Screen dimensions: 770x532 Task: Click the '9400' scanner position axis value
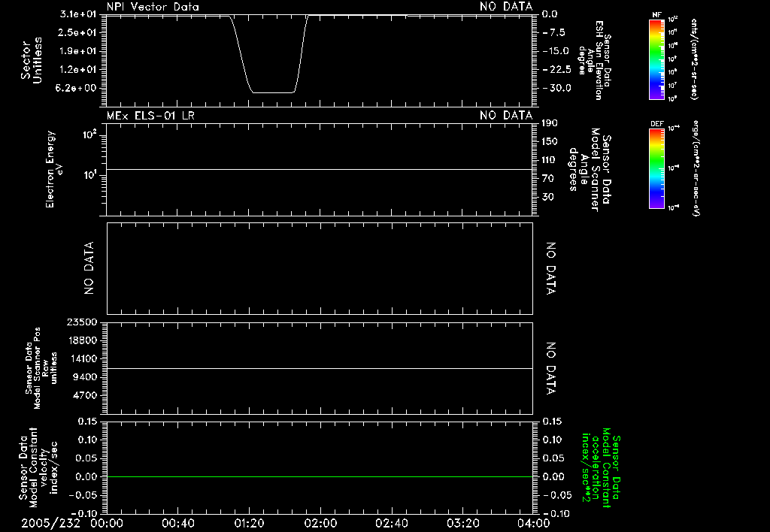[85, 377]
